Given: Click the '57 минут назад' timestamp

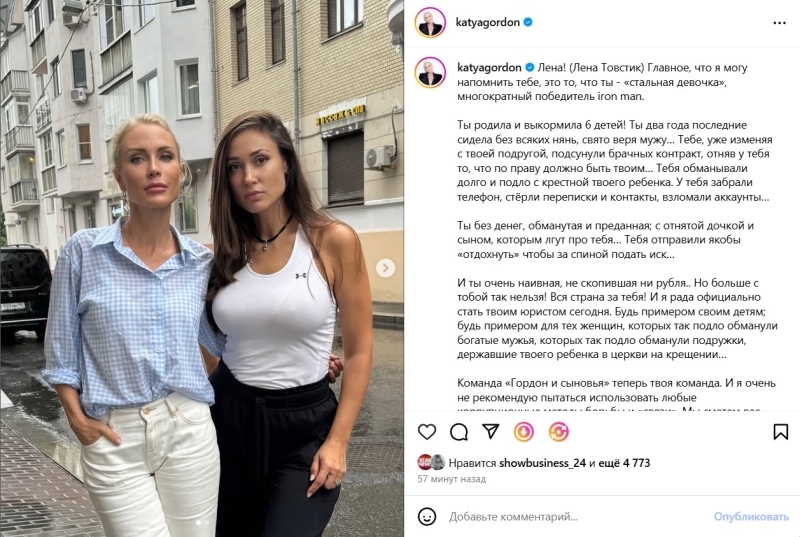Looking at the screenshot, I should pyautogui.click(x=452, y=479).
